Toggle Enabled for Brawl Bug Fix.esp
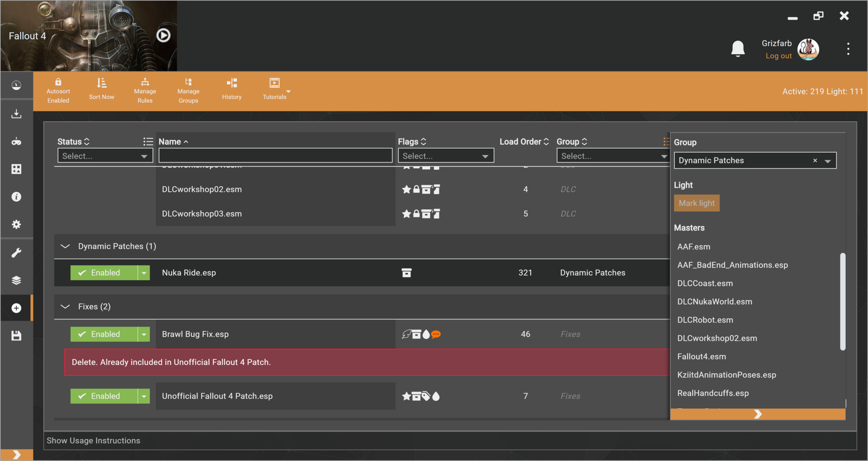The image size is (868, 461). [x=104, y=334]
